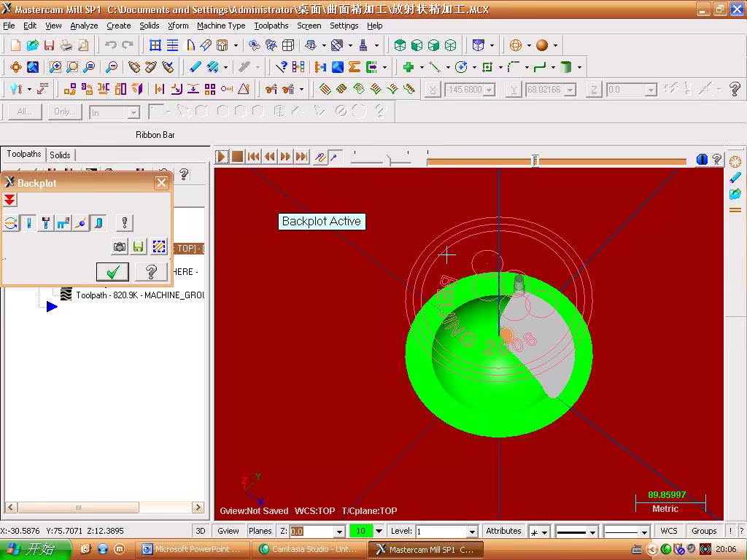Click the Xform rectangular array icon
This screenshot has height=560, width=747.
pyautogui.click(x=210, y=89)
